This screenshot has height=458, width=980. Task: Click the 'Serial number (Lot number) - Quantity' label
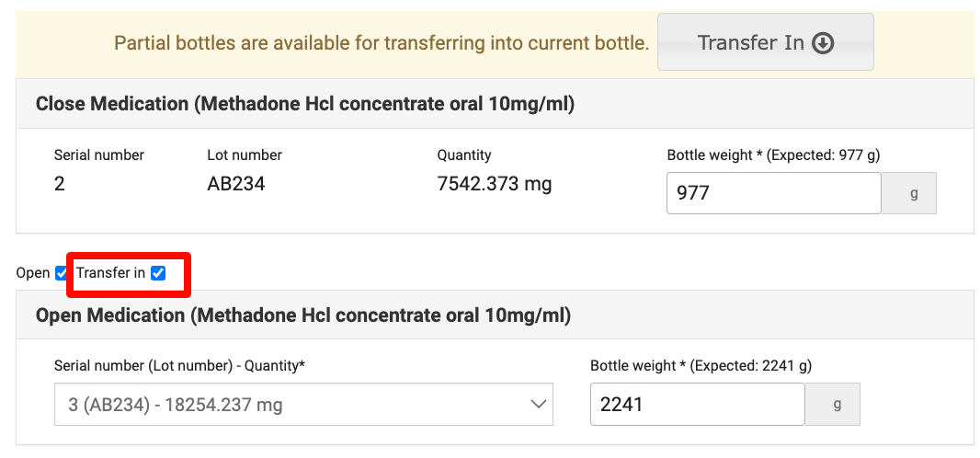(179, 366)
